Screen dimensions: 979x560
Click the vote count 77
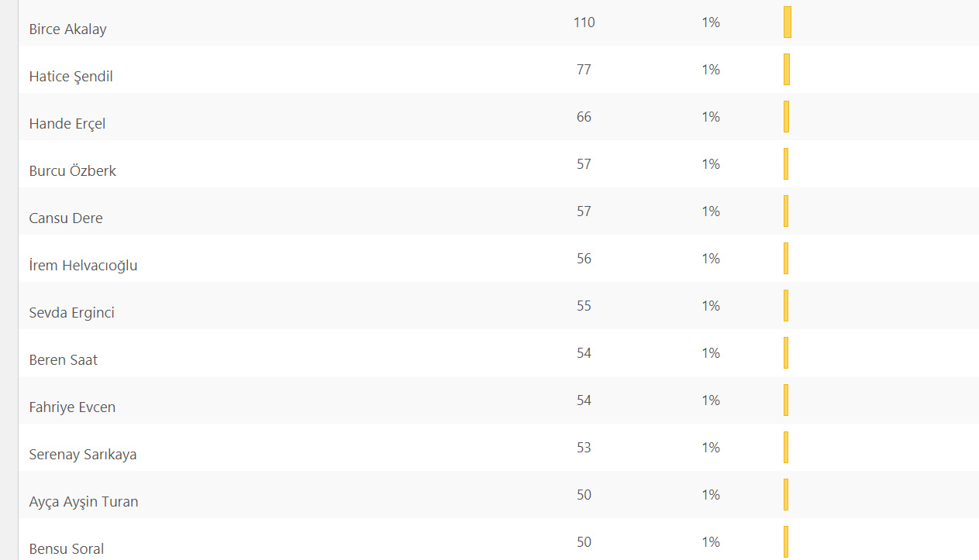point(584,70)
